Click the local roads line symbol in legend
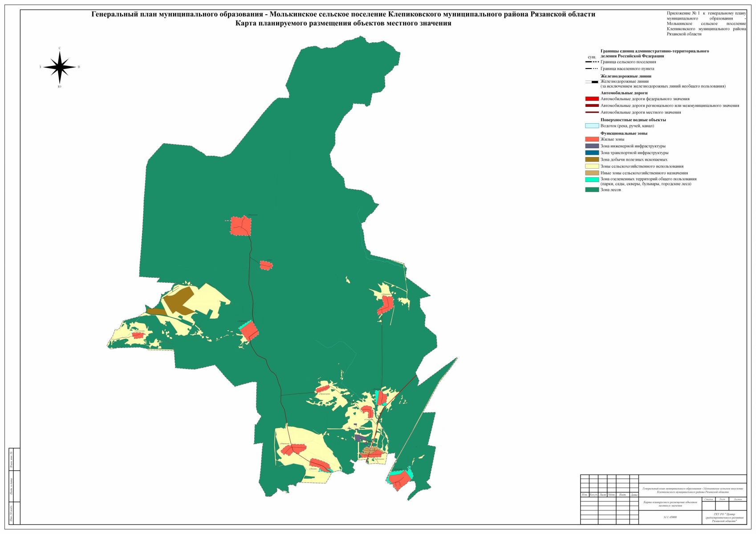This screenshot has height=534, width=756. click(x=592, y=113)
